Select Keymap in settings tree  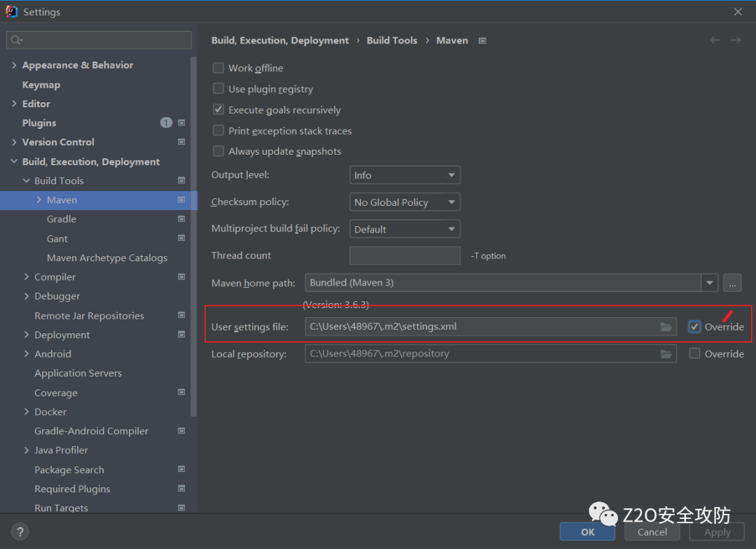(41, 85)
